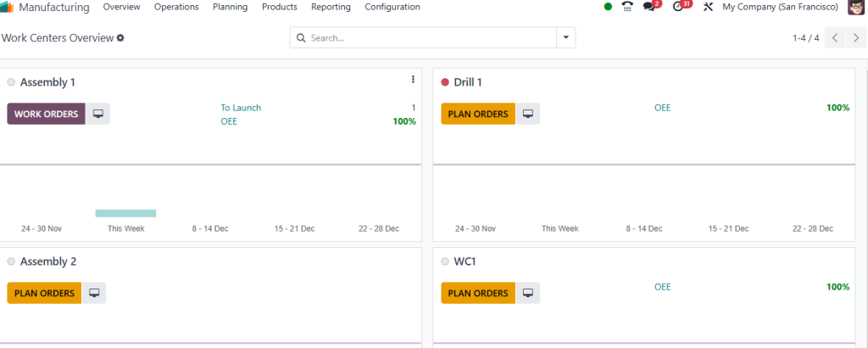
Task: Open the Manufacturing app home icon
Action: tap(7, 7)
